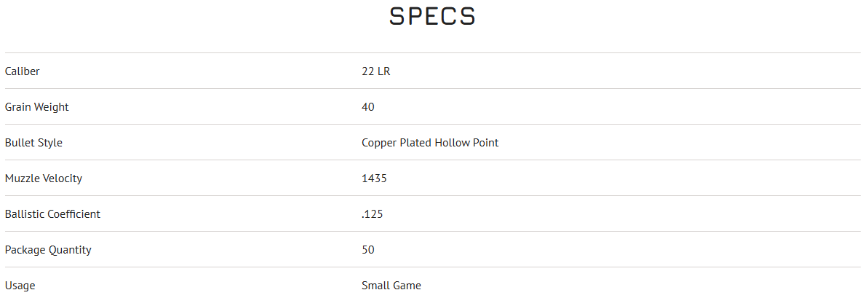Click the word Velocity in the table
The height and width of the screenshot is (298, 868).
(x=61, y=179)
